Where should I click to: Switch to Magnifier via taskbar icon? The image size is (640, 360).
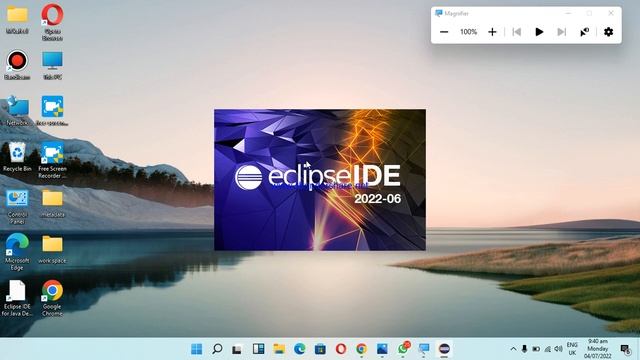pyautogui.click(x=424, y=349)
